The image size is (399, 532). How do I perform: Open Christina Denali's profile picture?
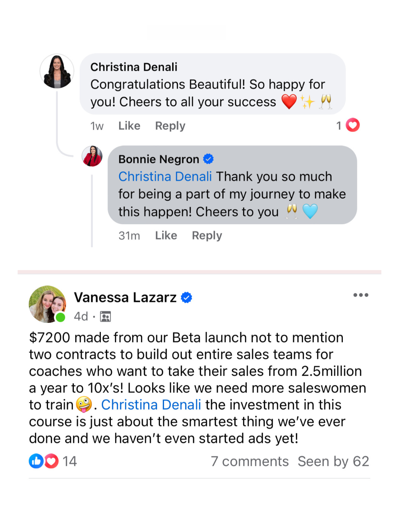tap(57, 71)
